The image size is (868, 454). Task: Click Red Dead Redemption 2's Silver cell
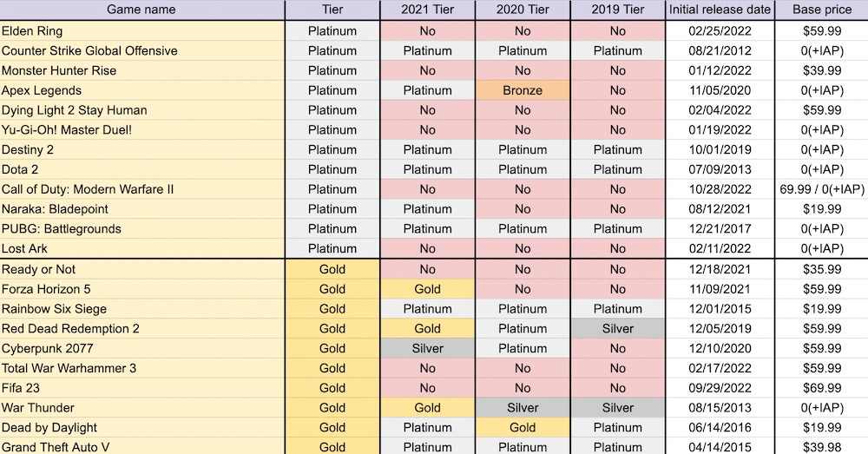tap(617, 328)
